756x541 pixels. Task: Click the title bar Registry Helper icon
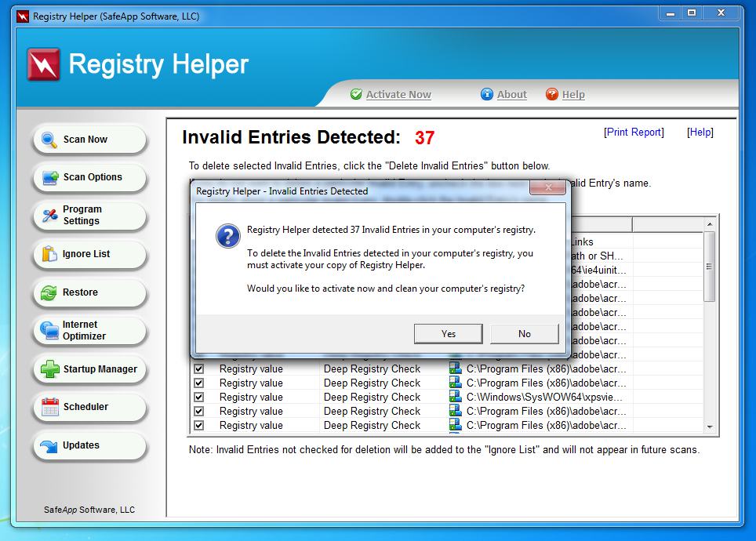(23, 17)
